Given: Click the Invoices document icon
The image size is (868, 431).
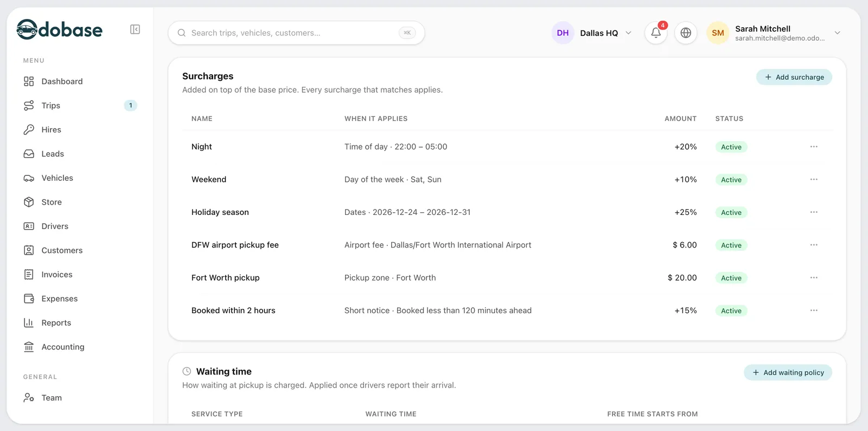Looking at the screenshot, I should click(29, 275).
